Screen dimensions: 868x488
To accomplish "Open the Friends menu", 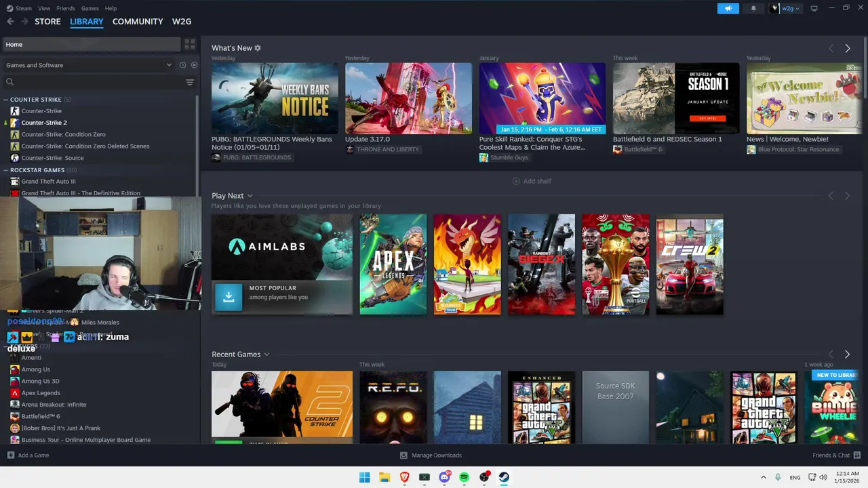I will [66, 8].
